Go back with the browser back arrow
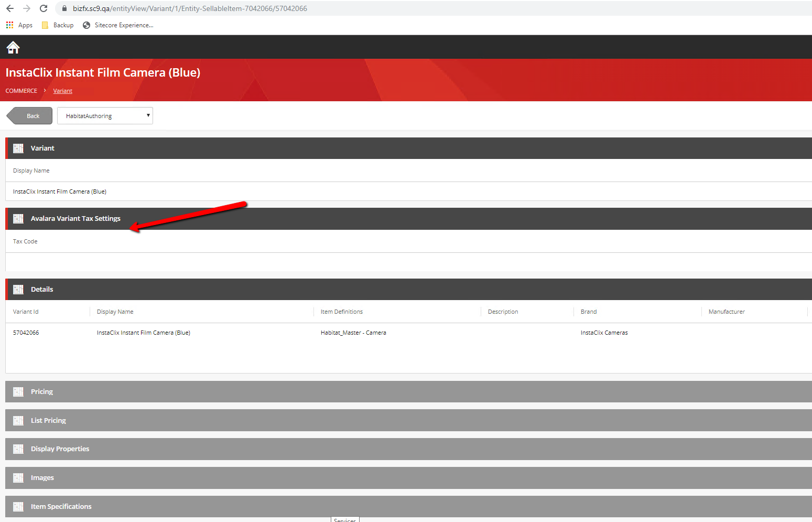 10,8
